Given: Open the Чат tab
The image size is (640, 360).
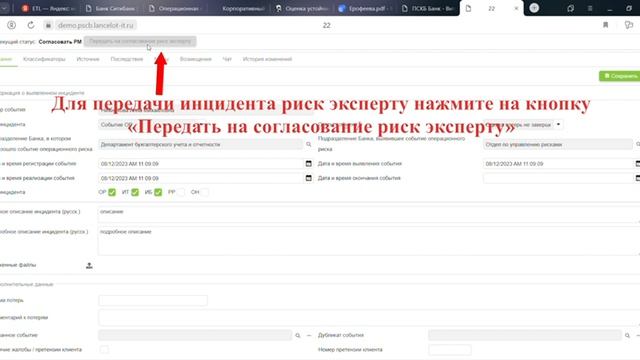Looking at the screenshot, I should (x=227, y=59).
